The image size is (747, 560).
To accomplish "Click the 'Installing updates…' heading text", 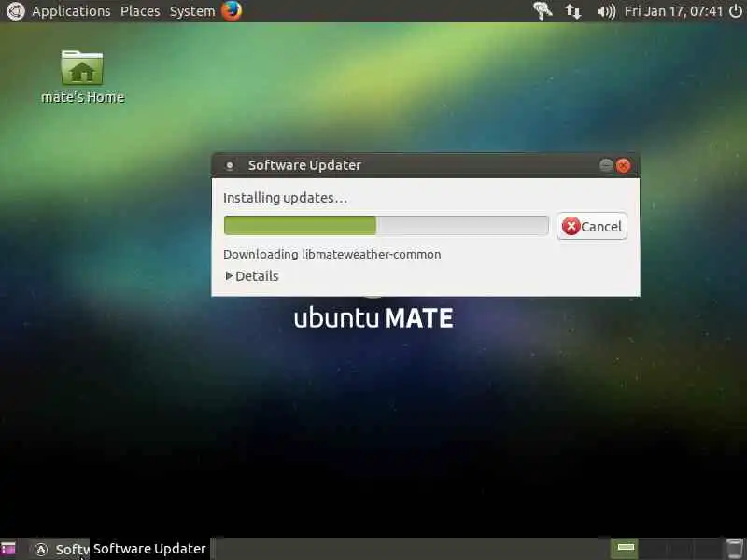I will click(x=286, y=198).
